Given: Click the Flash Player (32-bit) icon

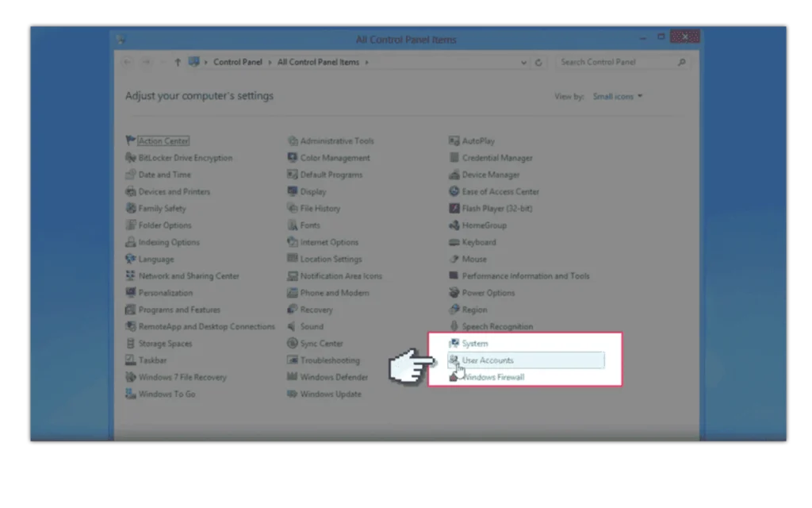Looking at the screenshot, I should click(454, 209).
